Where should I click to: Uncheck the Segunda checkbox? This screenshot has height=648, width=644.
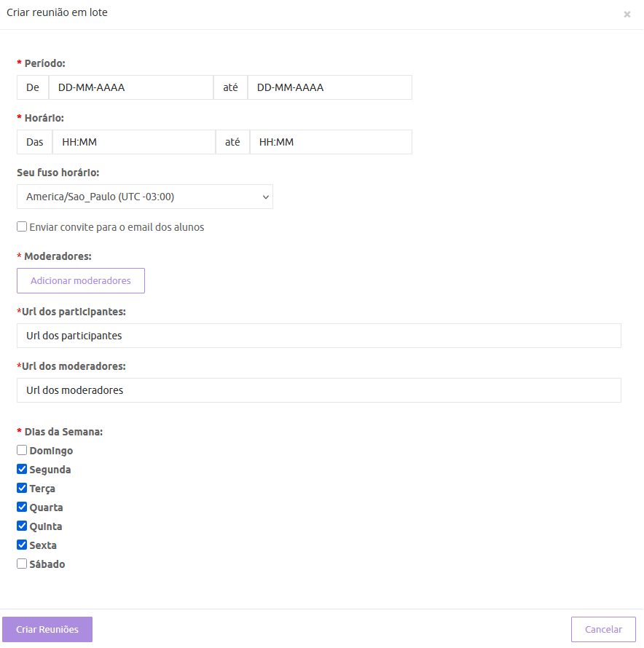point(22,470)
